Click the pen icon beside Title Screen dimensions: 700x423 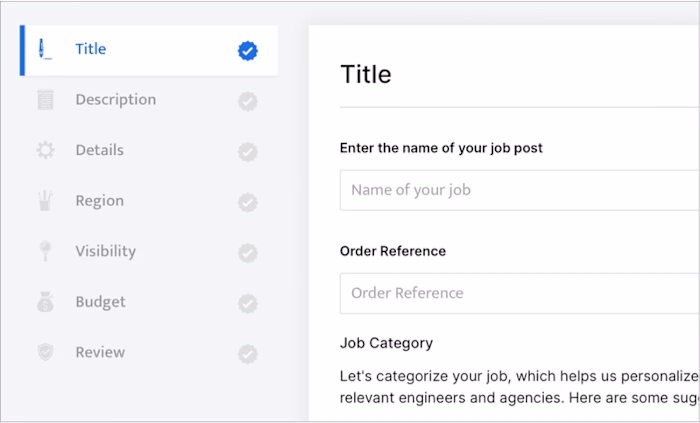45,49
